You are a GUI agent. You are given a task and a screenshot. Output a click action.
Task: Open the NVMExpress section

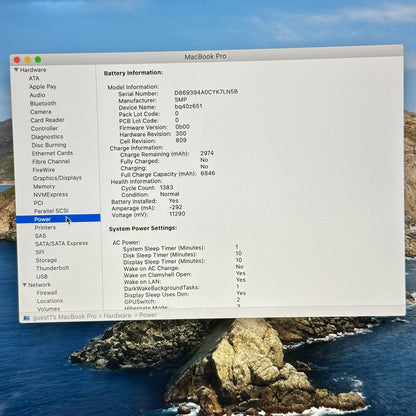51,194
